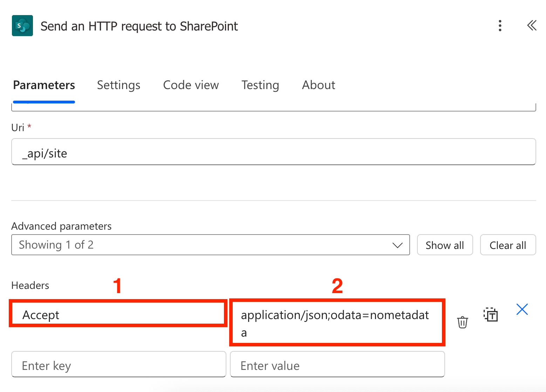The width and height of the screenshot is (546, 392).
Task: Delete the Accept header row
Action: tap(463, 322)
